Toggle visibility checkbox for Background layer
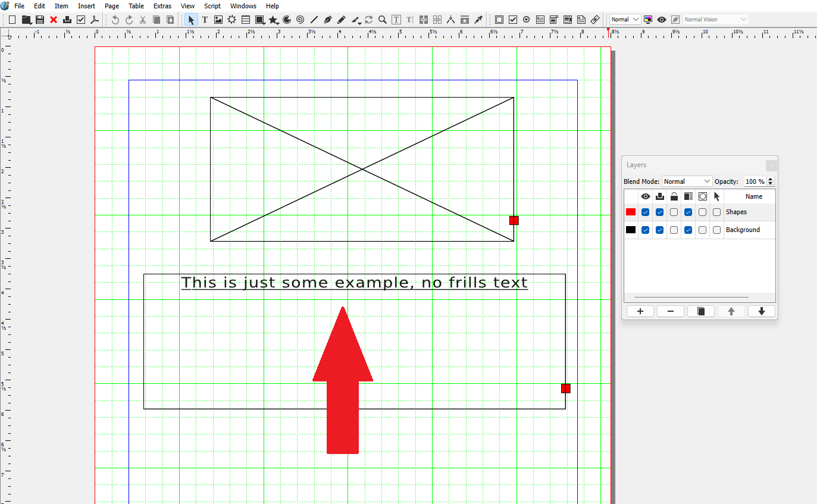 (x=645, y=230)
